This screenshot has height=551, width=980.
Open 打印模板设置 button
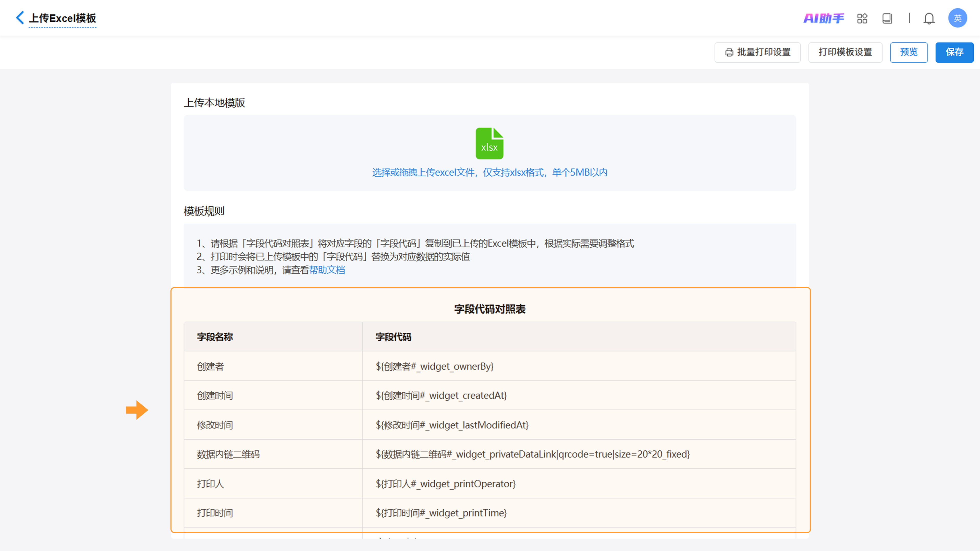[845, 52]
